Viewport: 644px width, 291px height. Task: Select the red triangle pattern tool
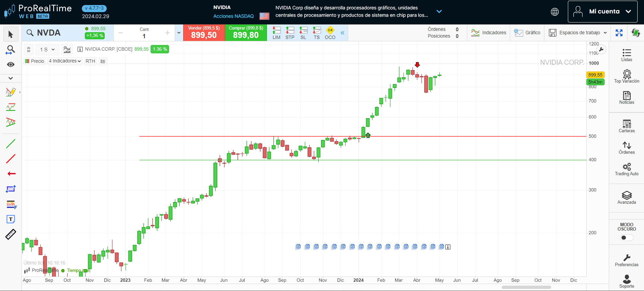tap(11, 122)
